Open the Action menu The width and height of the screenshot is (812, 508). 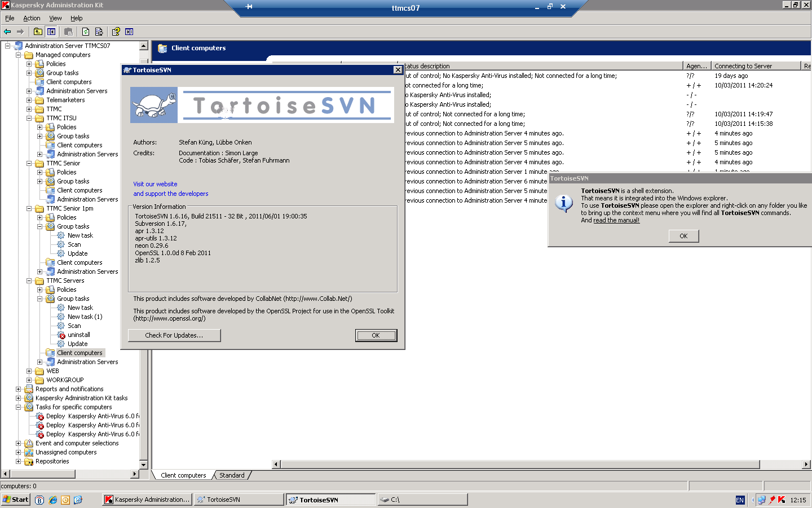coord(32,18)
